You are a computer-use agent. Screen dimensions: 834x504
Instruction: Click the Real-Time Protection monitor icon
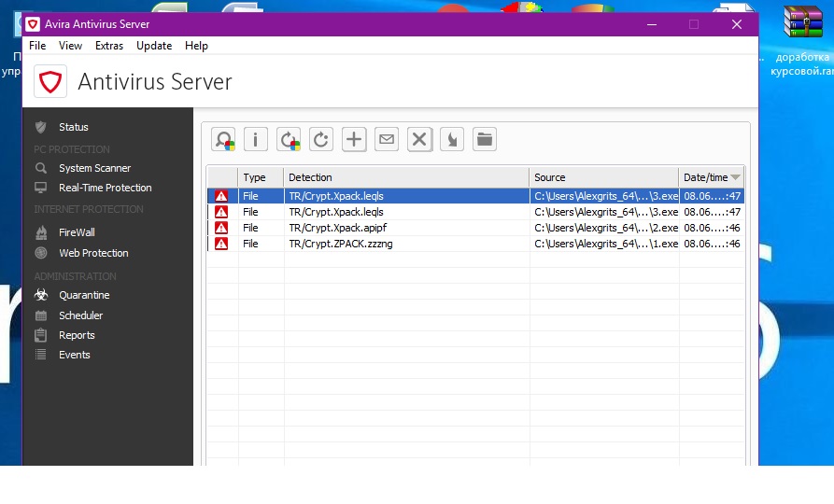40,188
